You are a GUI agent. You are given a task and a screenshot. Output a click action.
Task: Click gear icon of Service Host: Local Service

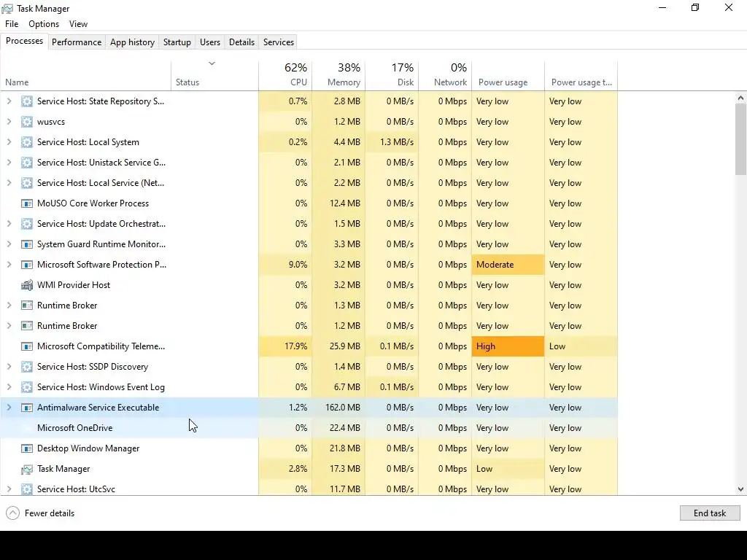pyautogui.click(x=27, y=183)
